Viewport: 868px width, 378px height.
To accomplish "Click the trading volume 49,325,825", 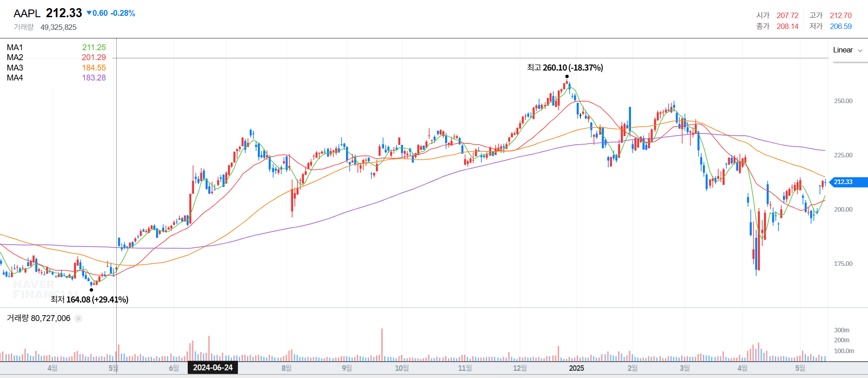I will 58,27.
